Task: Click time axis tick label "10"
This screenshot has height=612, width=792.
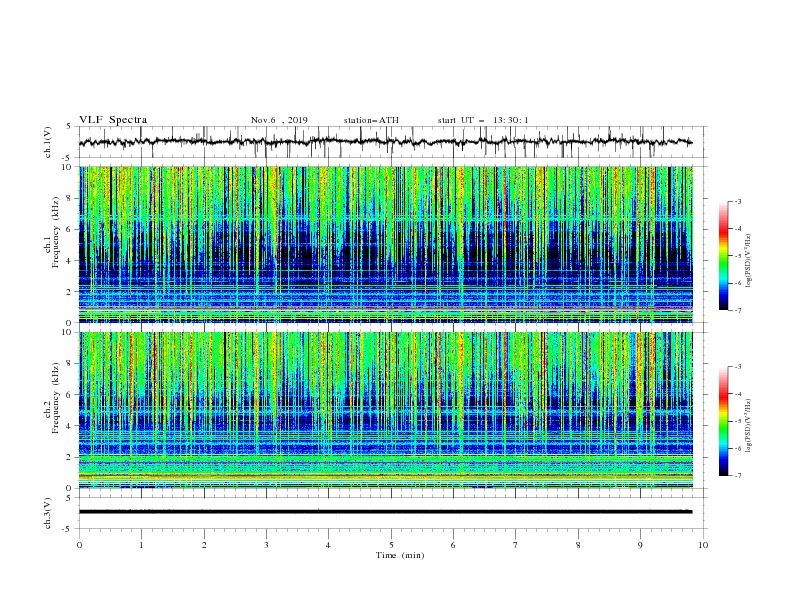Action: 703,545
